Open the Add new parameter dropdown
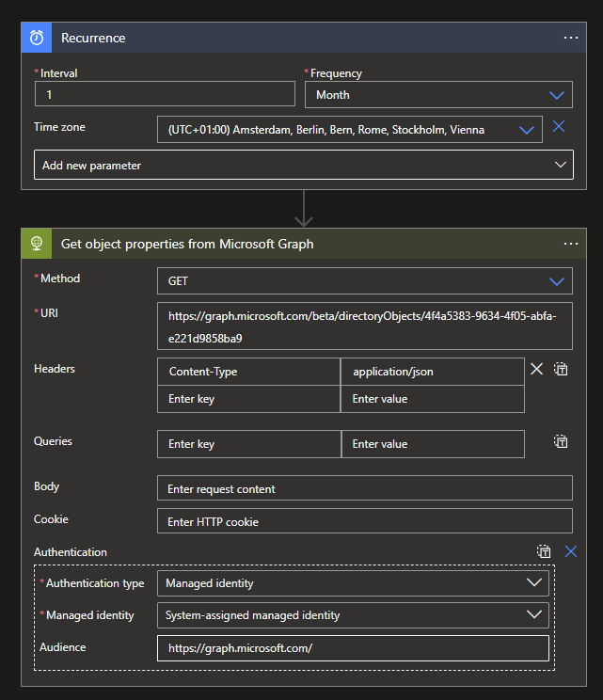The width and height of the screenshot is (603, 700). 303,165
